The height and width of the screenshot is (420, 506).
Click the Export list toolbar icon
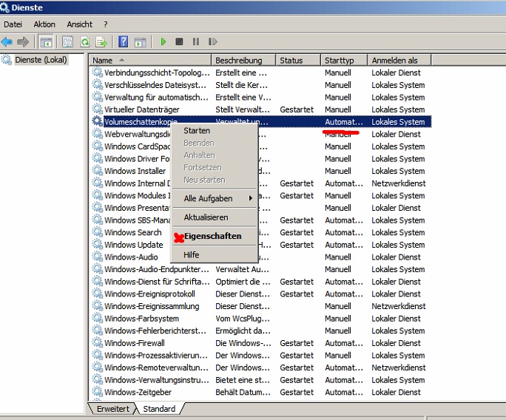click(x=101, y=41)
